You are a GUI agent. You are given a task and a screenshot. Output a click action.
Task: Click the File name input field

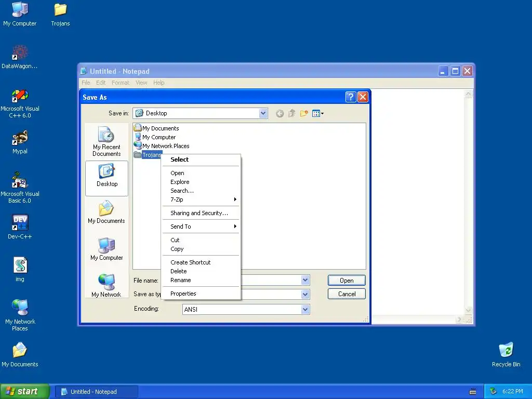coord(270,280)
